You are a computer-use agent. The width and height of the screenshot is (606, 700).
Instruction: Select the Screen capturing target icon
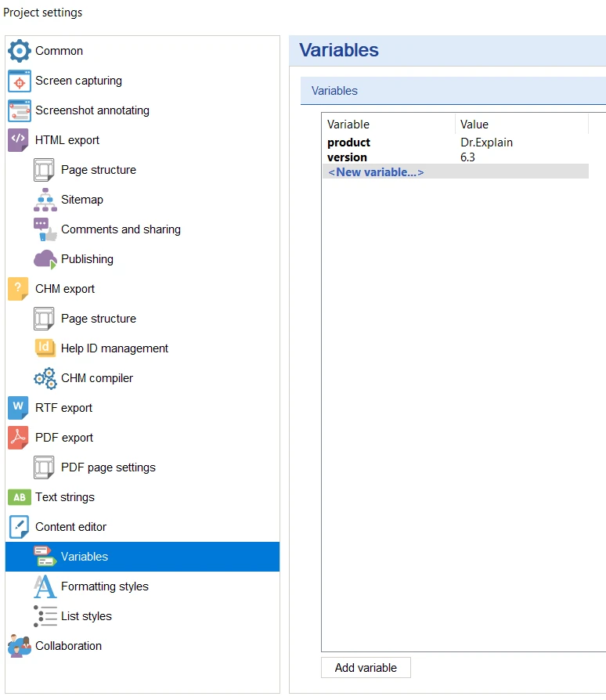(20, 81)
